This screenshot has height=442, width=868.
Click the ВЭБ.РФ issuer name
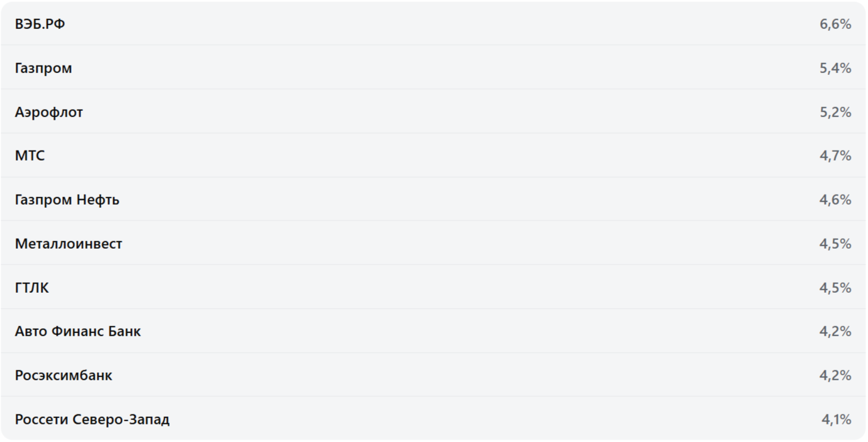coord(40,25)
